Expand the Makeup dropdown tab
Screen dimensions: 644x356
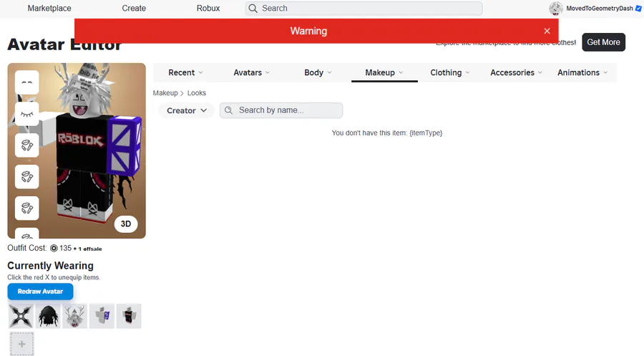(384, 73)
